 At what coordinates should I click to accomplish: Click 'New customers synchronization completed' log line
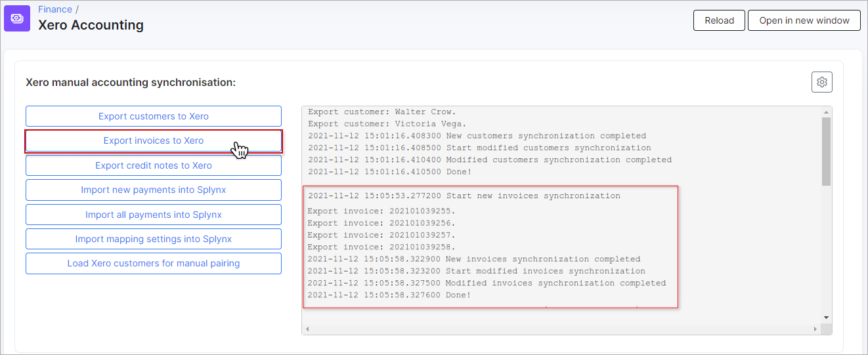coord(477,136)
